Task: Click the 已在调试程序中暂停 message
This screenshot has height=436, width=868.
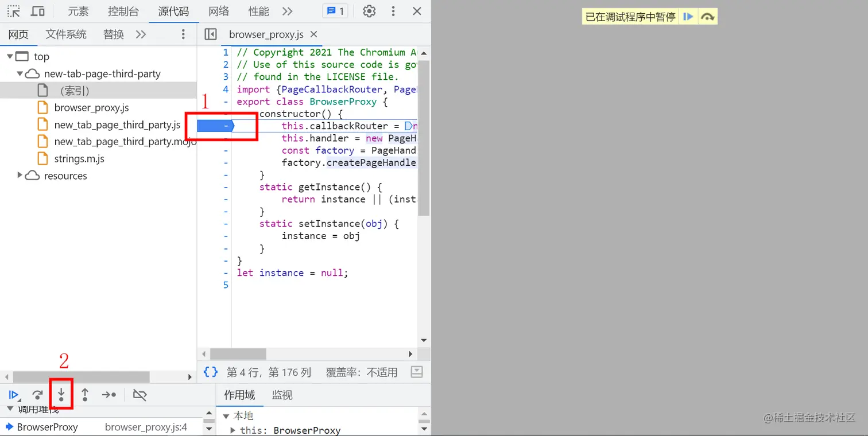Action: click(x=630, y=17)
